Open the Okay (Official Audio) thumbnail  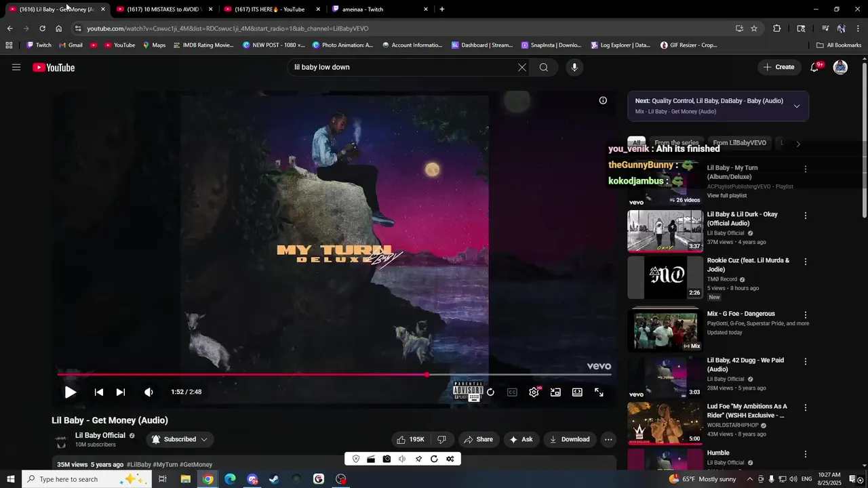(665, 231)
